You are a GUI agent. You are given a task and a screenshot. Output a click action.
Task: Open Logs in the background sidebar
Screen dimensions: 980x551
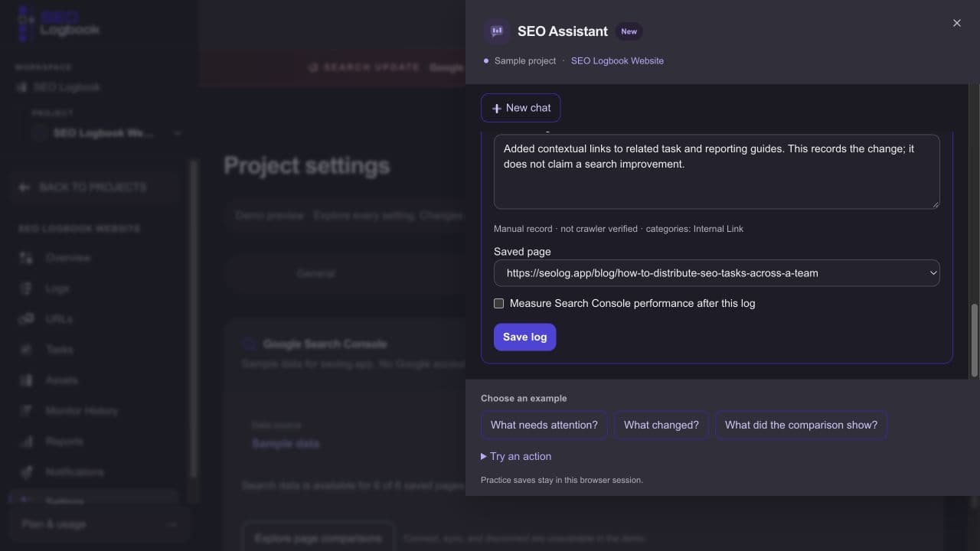click(57, 289)
